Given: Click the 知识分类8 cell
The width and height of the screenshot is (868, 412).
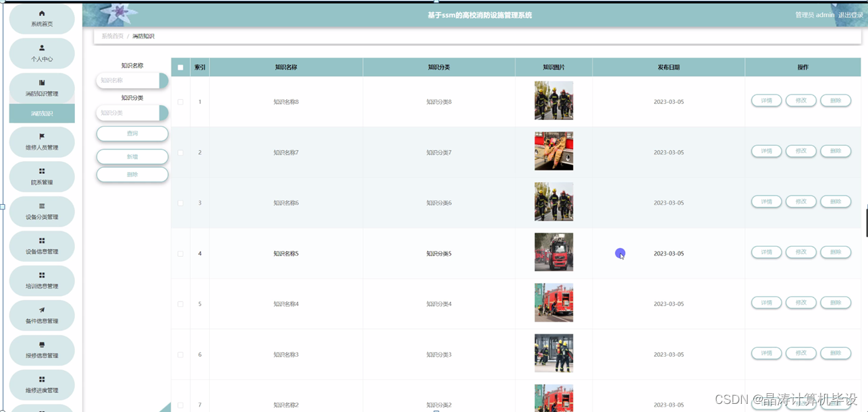Looking at the screenshot, I should click(439, 102).
